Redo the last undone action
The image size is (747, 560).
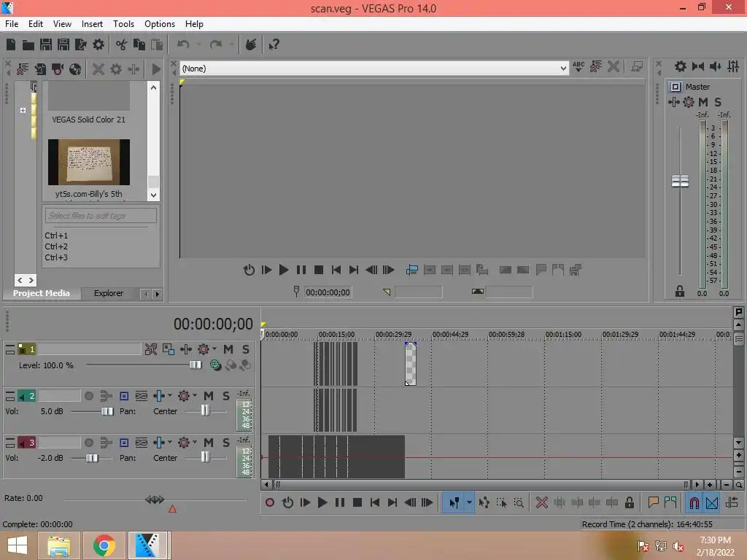pyautogui.click(x=216, y=44)
